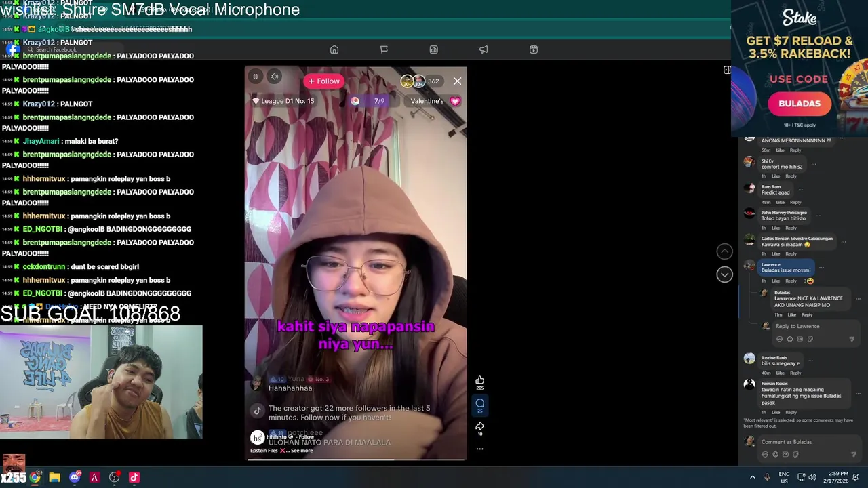Like John Harvey Policarpio's comment
This screenshot has width=868, height=488.
[775, 228]
